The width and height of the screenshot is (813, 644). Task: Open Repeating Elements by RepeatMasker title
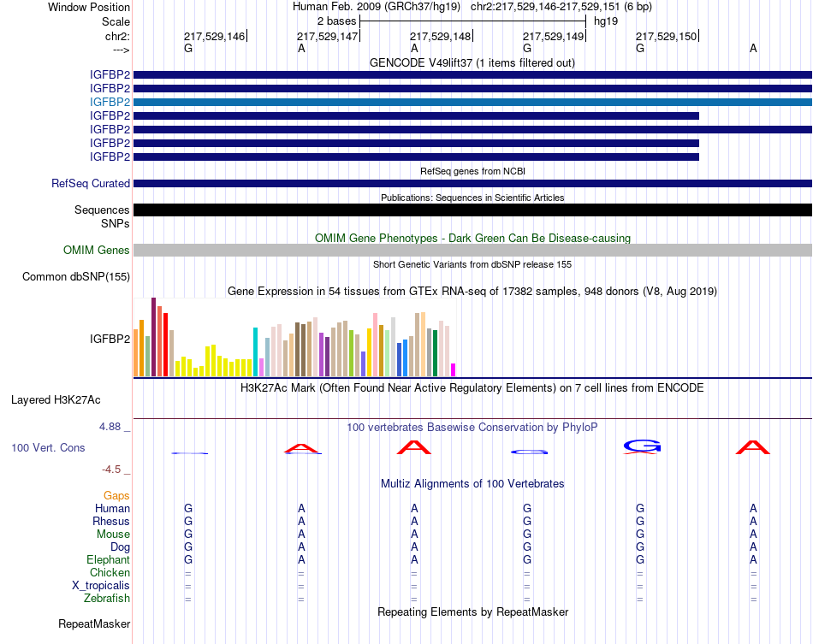click(x=472, y=612)
